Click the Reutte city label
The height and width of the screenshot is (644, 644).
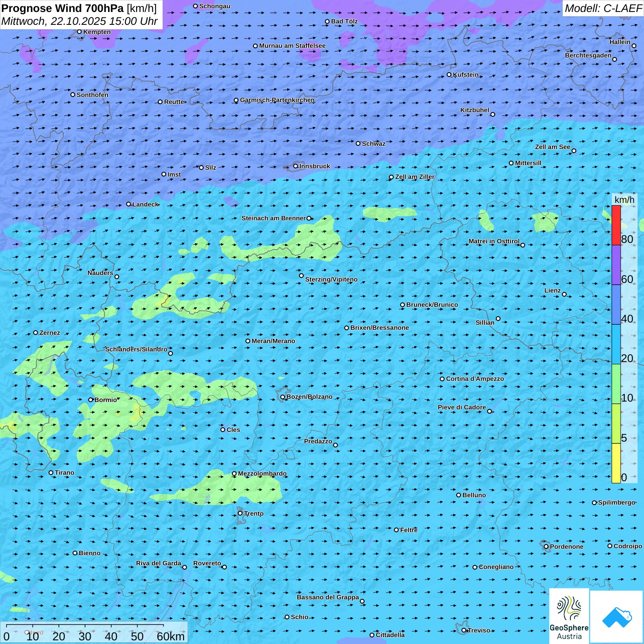174,102
